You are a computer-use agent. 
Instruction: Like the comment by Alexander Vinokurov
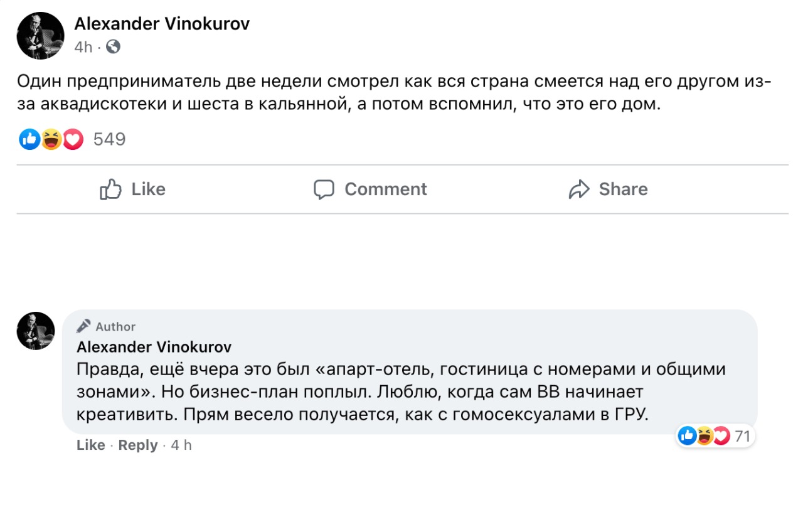pos(90,445)
